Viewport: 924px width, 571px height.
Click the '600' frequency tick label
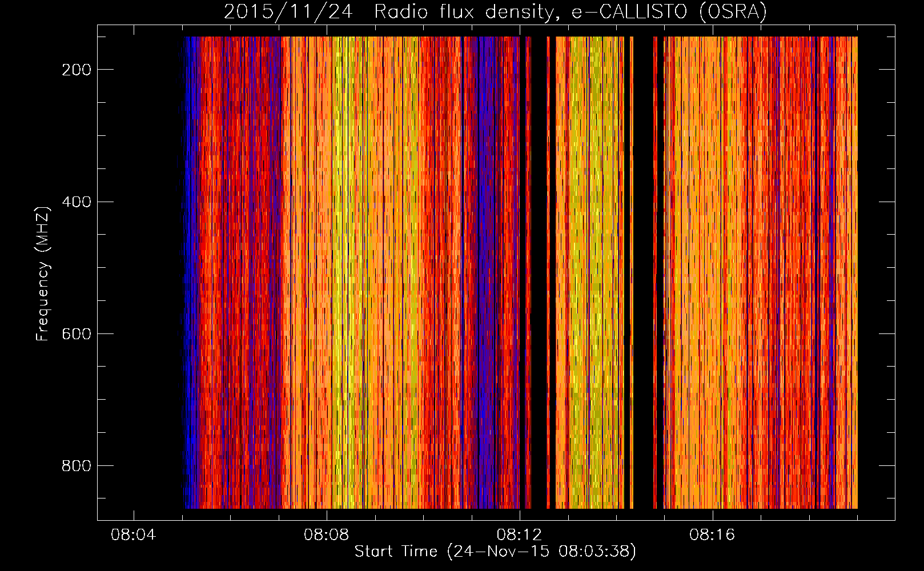click(x=77, y=334)
